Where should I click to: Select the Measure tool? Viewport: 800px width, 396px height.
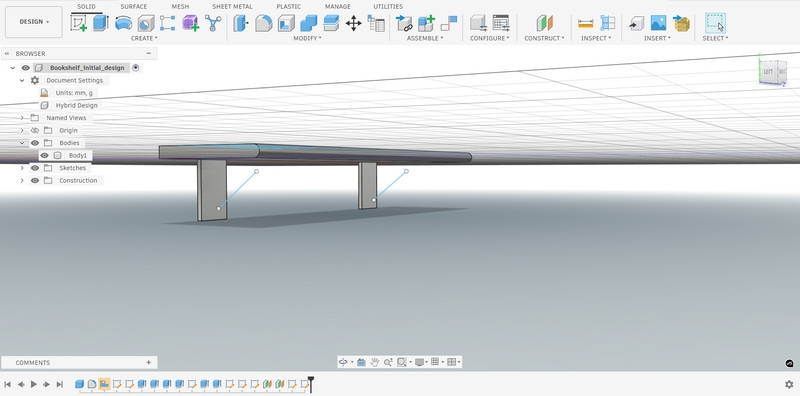pos(585,23)
